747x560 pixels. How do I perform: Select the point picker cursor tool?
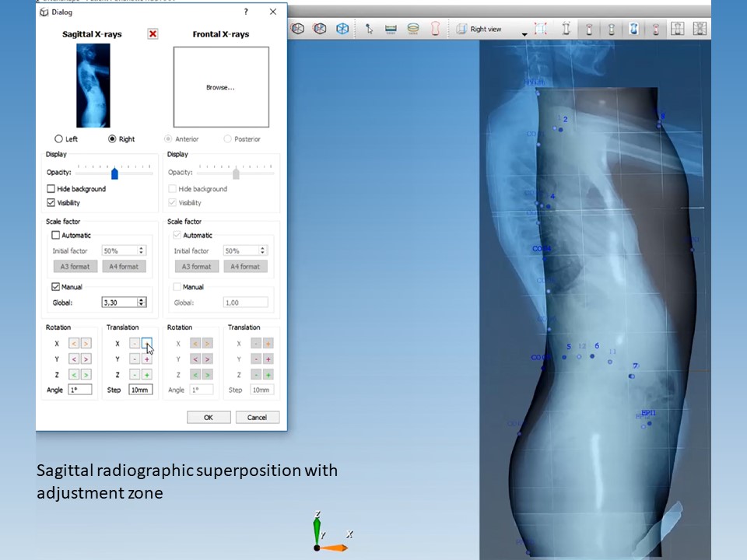click(x=369, y=29)
